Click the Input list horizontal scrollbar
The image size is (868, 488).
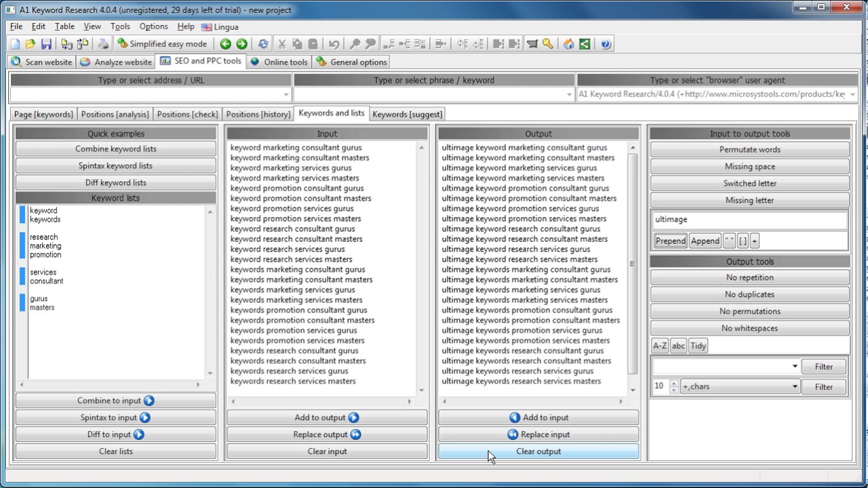[321, 401]
